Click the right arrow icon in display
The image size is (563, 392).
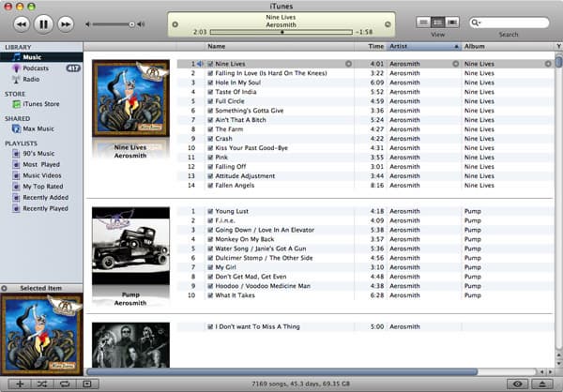[x=388, y=24]
